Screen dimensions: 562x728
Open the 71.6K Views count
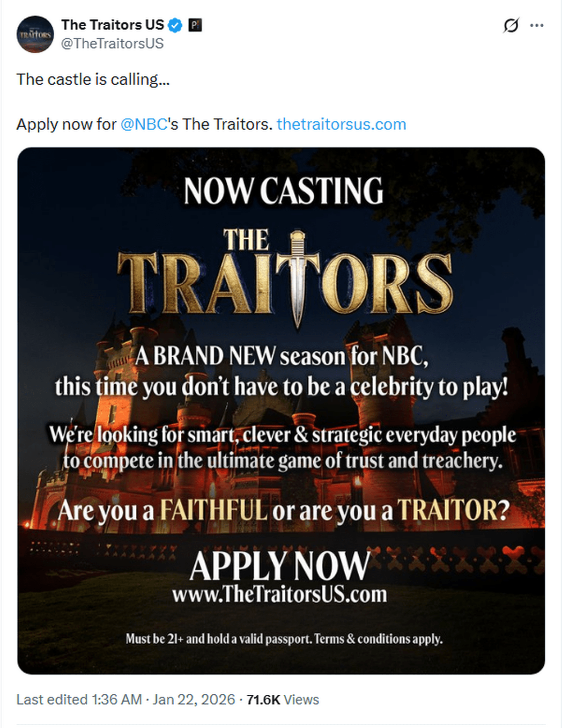pos(282,699)
